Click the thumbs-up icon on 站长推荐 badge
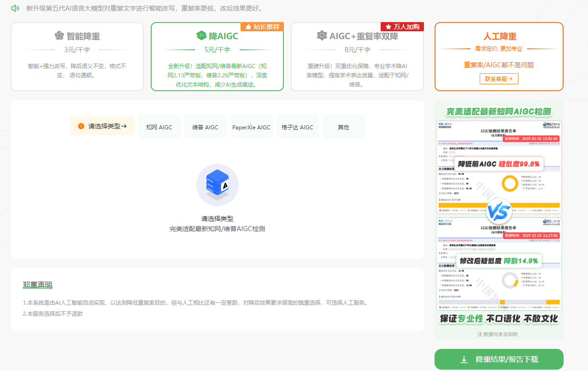Viewport: 588px width, 371px height. click(x=248, y=27)
